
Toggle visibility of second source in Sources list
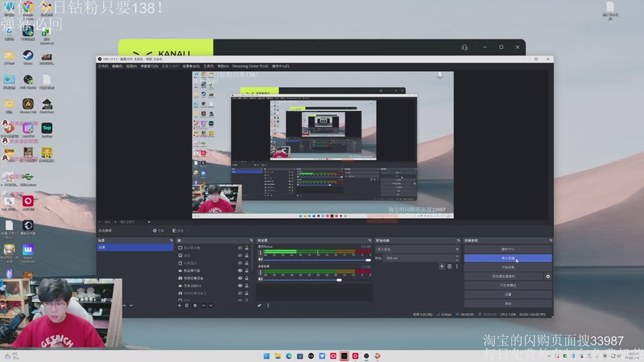240,255
